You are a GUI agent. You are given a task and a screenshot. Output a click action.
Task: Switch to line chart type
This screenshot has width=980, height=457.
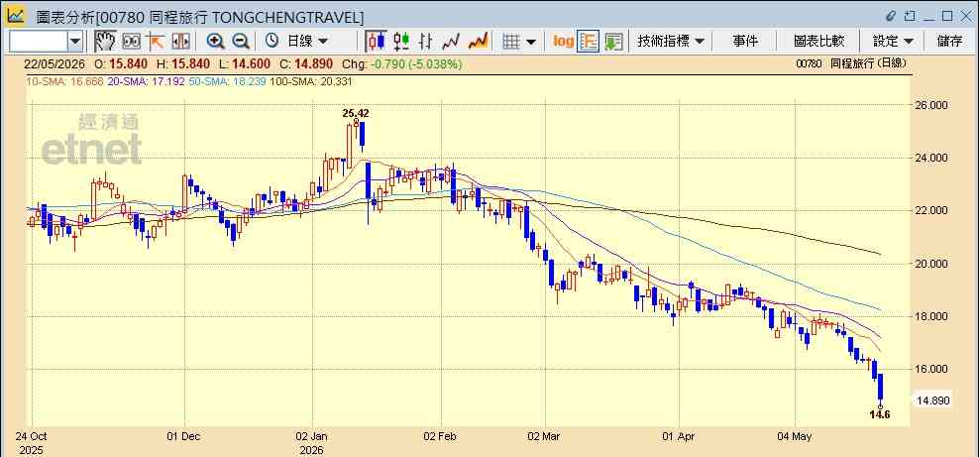click(x=451, y=42)
